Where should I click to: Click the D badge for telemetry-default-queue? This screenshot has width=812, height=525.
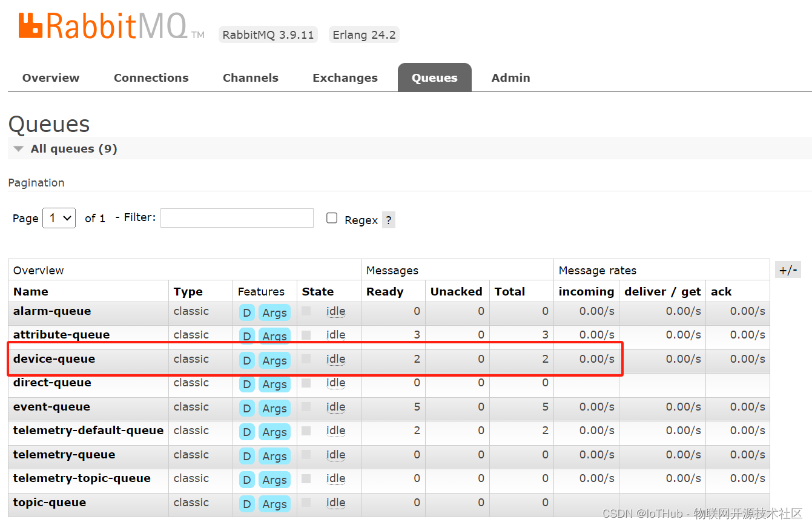246,432
